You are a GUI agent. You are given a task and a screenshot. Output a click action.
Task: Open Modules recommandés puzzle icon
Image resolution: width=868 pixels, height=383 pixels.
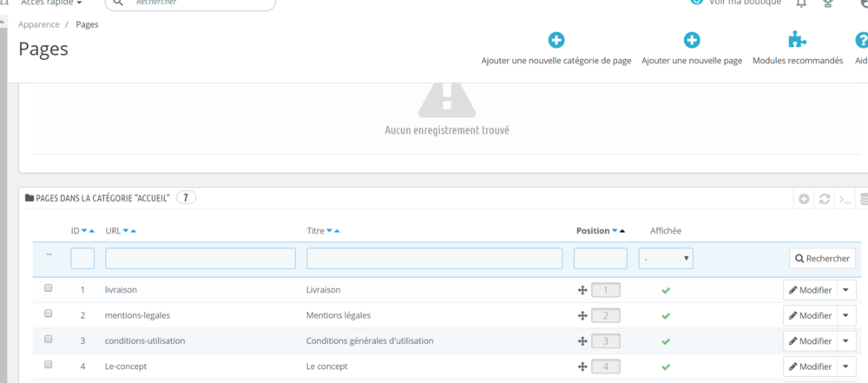coord(797,40)
